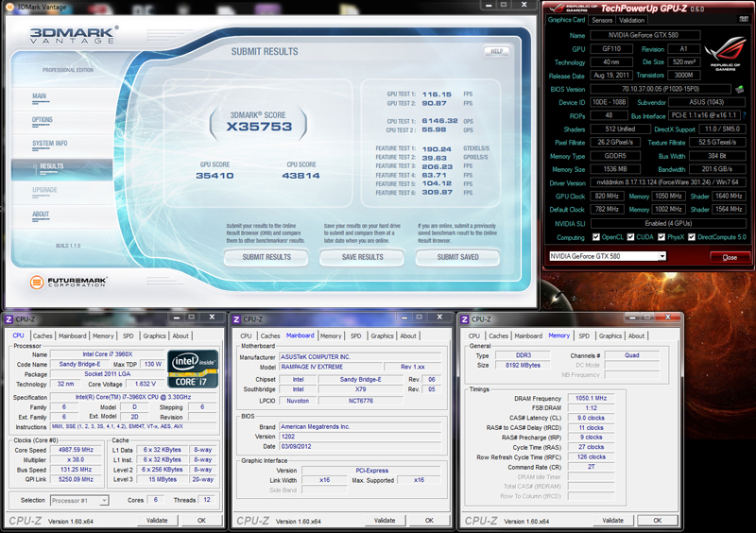The image size is (756, 533).
Task: Click the Submit Saved button
Action: click(x=457, y=257)
